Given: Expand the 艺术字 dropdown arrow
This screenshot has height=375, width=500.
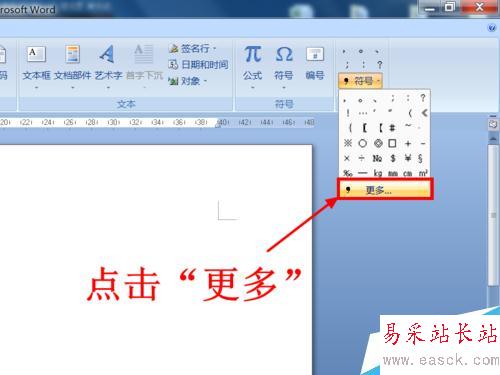Looking at the screenshot, I should click(x=108, y=88).
